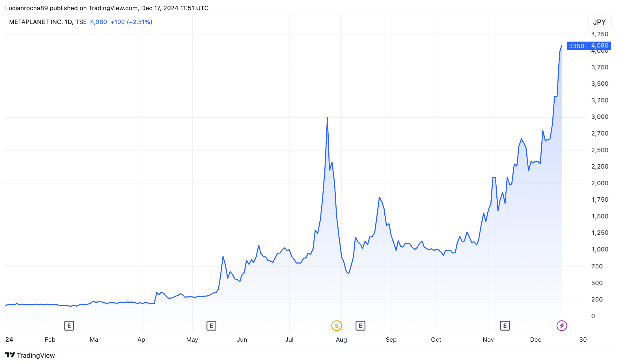This screenshot has width=618, height=364.
Task: Click the August earnings E marker
Action: coord(360,326)
